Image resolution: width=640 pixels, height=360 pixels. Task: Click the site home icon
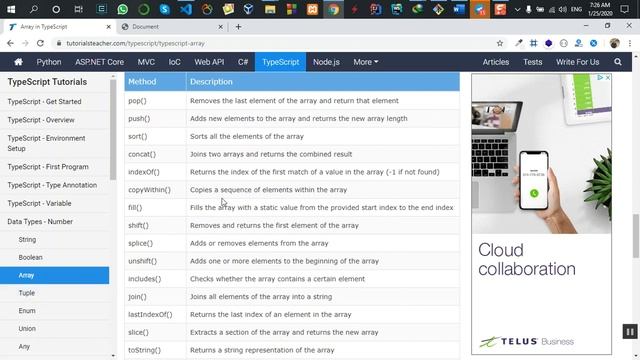click(x=18, y=62)
